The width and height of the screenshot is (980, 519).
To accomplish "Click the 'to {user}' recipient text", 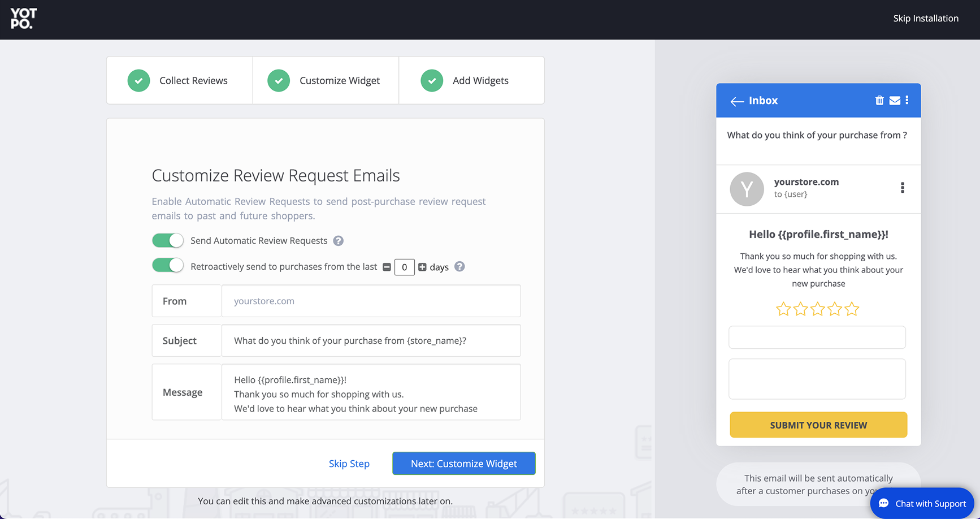I will pyautogui.click(x=791, y=194).
